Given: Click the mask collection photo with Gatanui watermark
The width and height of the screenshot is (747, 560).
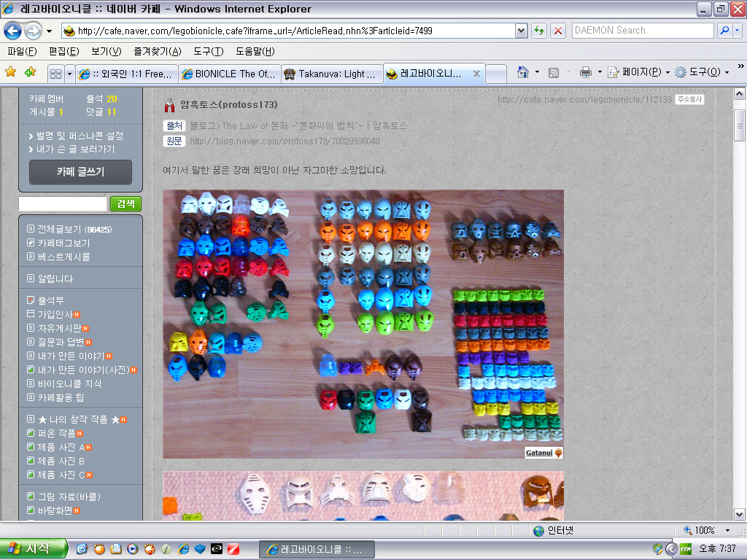Looking at the screenshot, I should [x=363, y=324].
